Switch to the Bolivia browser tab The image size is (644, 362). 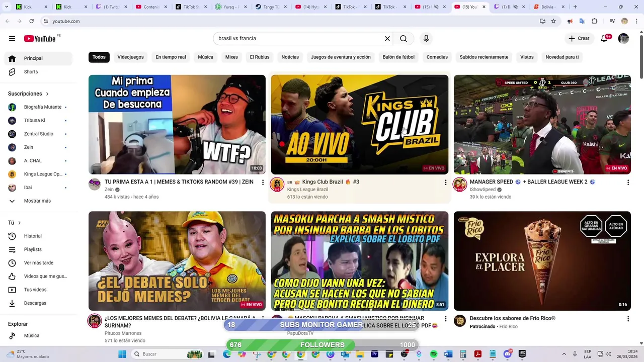[548, 7]
